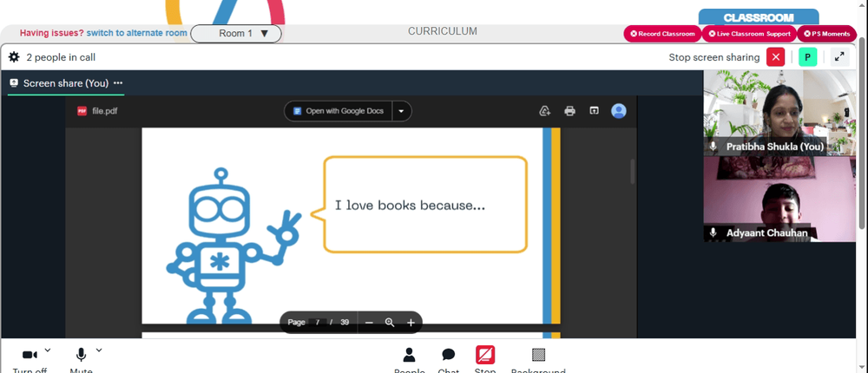Select the Screen share (You) tab
Image resolution: width=868 pixels, height=373 pixels.
click(66, 83)
